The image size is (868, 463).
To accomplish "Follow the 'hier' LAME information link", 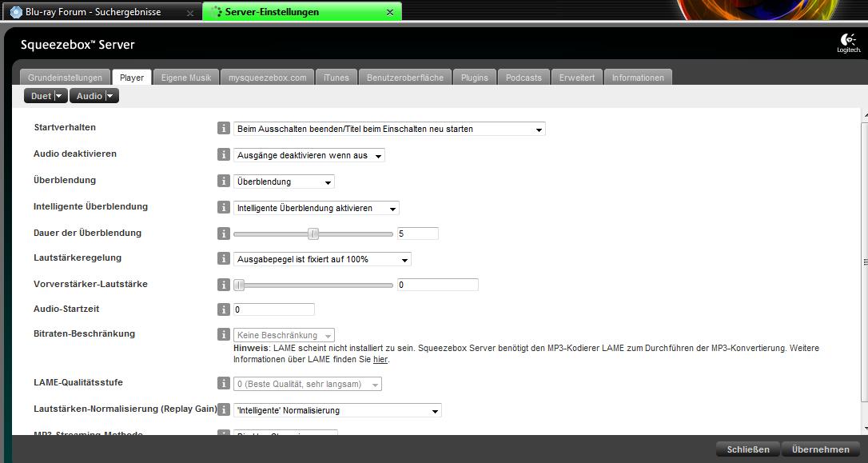I will coord(380,359).
